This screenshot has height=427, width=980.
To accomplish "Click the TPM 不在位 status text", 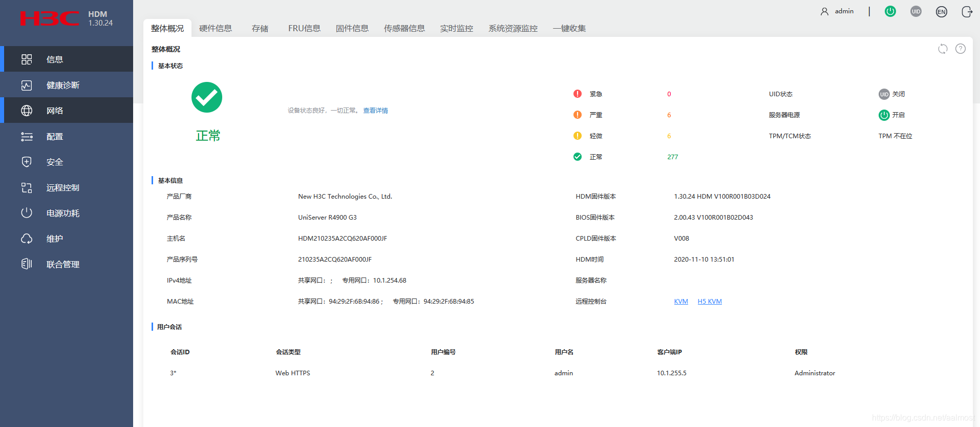I will pos(895,136).
